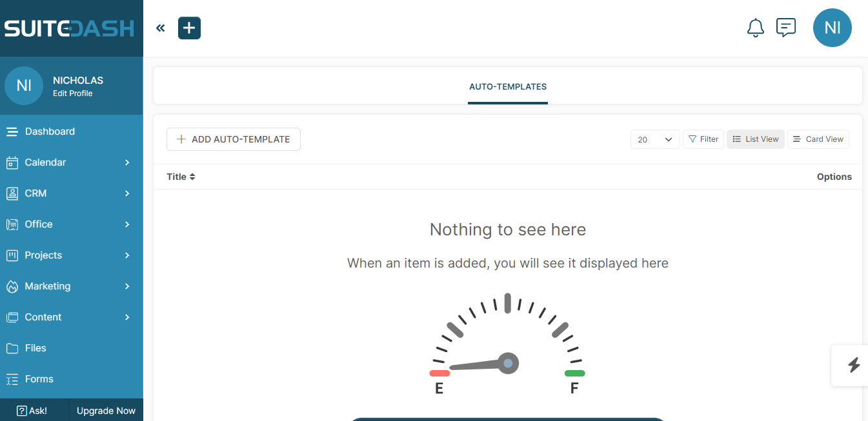The height and width of the screenshot is (421, 868).
Task: Switch to Card View
Action: (818, 139)
